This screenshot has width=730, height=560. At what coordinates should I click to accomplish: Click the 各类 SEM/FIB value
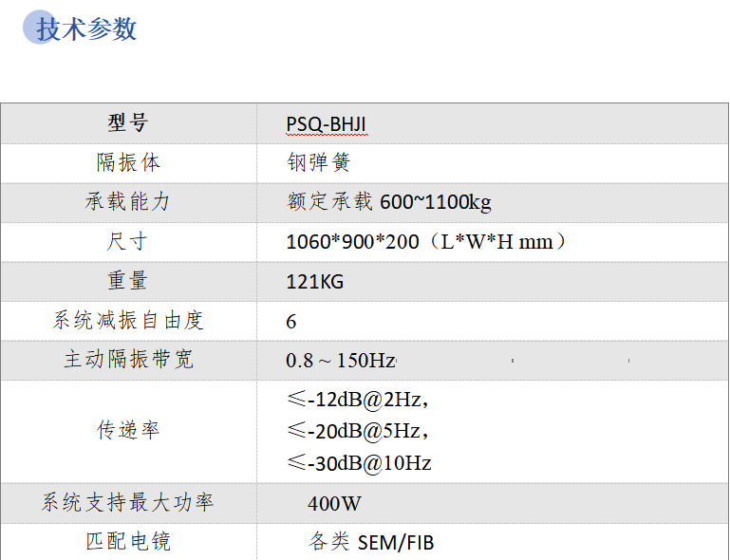[371, 542]
